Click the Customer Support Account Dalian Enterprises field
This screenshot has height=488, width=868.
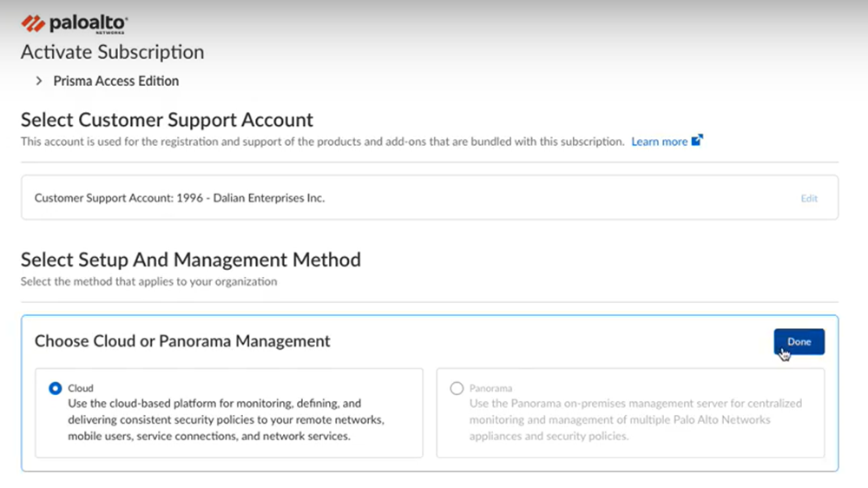[180, 198]
